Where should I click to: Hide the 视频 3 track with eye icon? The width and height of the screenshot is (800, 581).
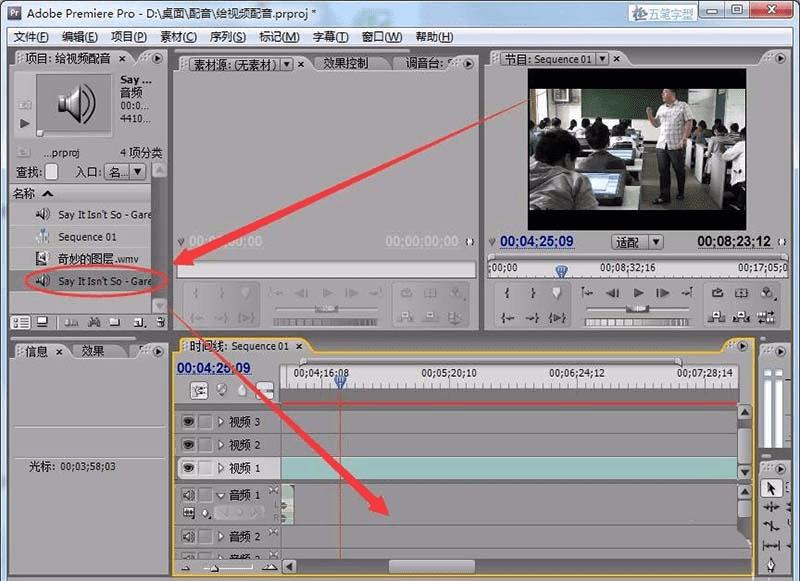click(188, 422)
